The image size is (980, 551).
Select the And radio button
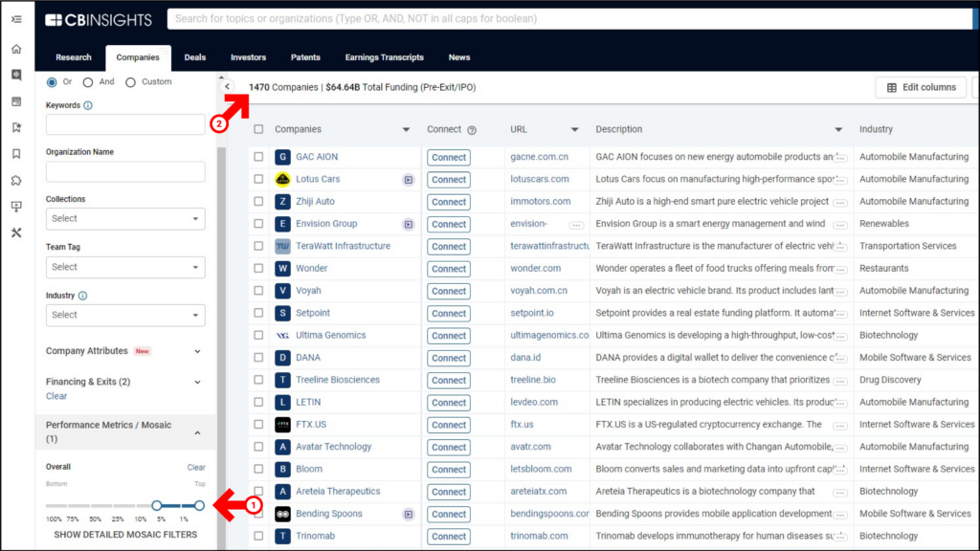point(88,82)
